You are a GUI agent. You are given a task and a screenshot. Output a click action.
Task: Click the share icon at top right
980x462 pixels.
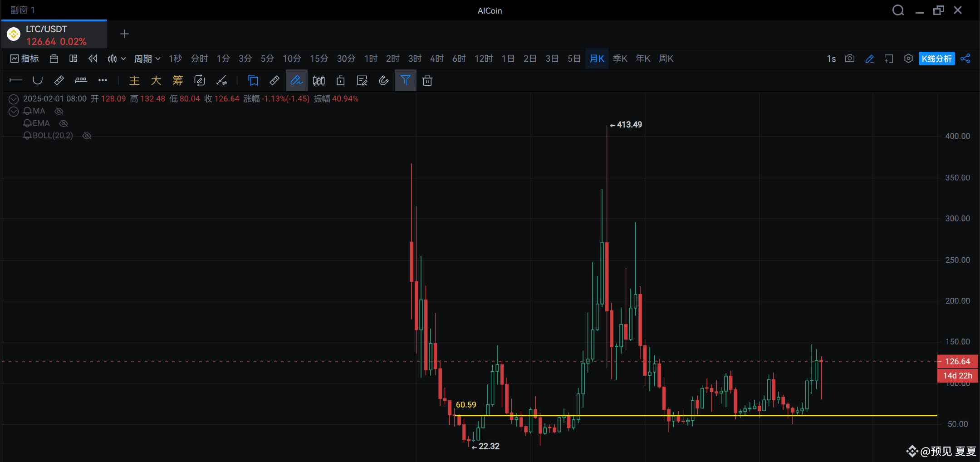tap(965, 59)
